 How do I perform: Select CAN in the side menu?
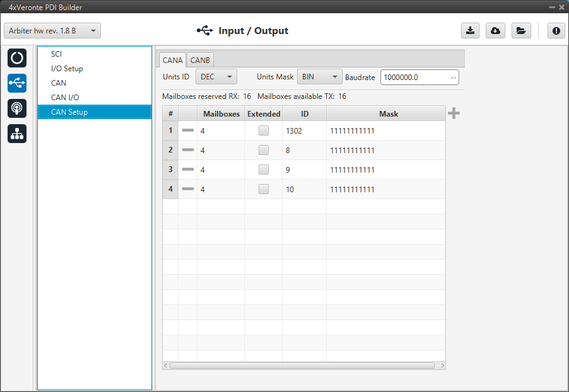95,83
